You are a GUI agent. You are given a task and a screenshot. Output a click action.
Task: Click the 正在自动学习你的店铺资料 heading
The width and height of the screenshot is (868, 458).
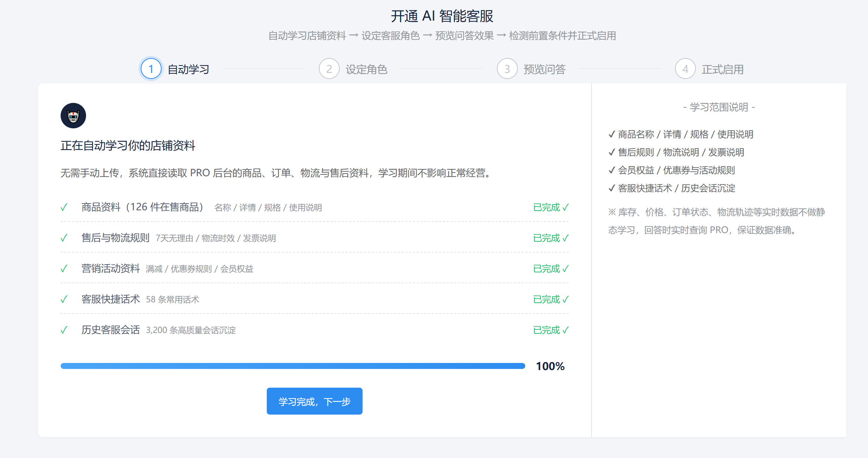point(128,146)
